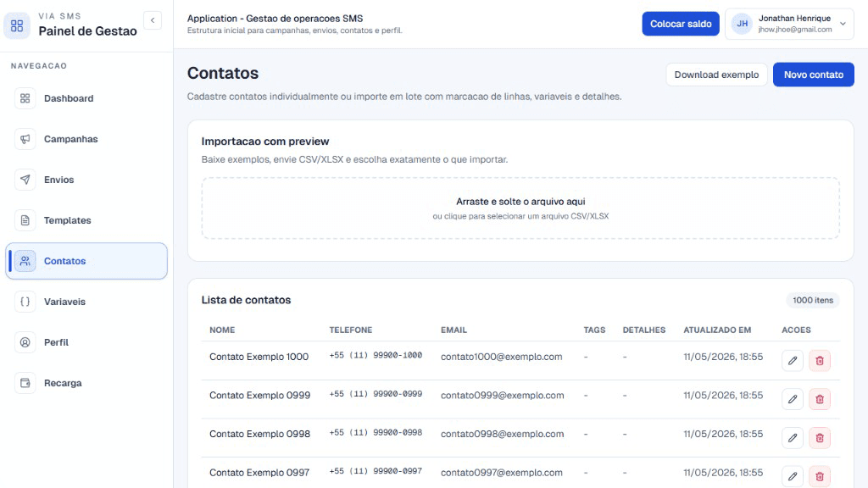868x488 pixels.
Task: Open the Envios page
Action: 86,180
